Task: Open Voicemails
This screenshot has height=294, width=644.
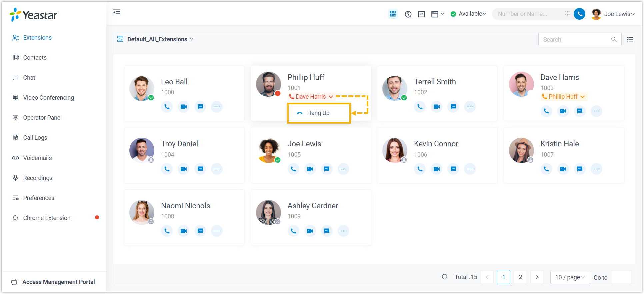Action: (x=37, y=158)
